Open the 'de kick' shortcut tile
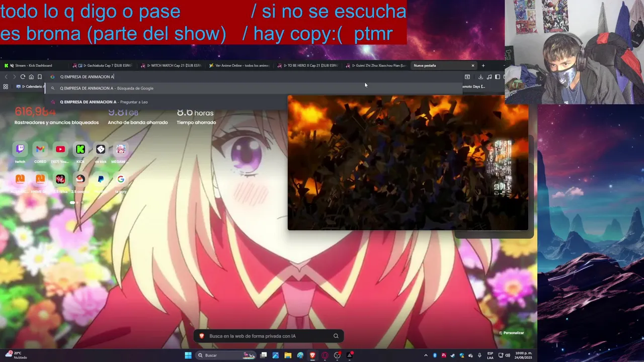Screen dimensions: 644x362 pos(101,149)
